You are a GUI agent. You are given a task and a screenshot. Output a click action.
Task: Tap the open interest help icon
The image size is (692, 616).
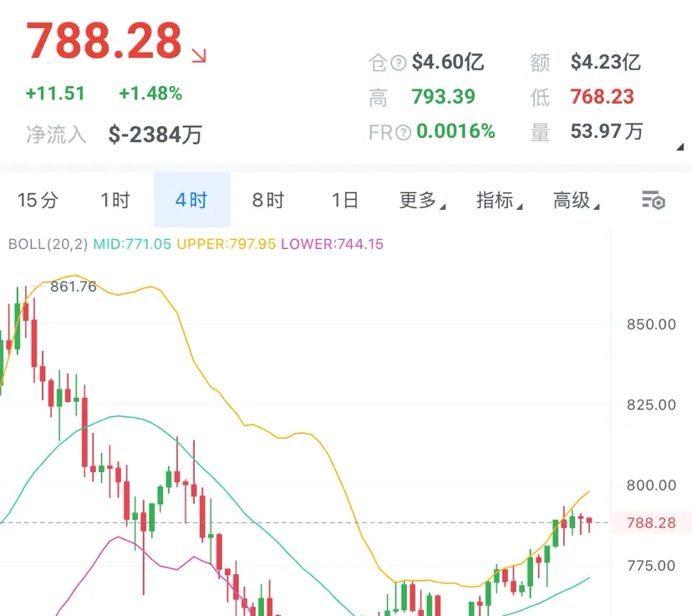(399, 63)
